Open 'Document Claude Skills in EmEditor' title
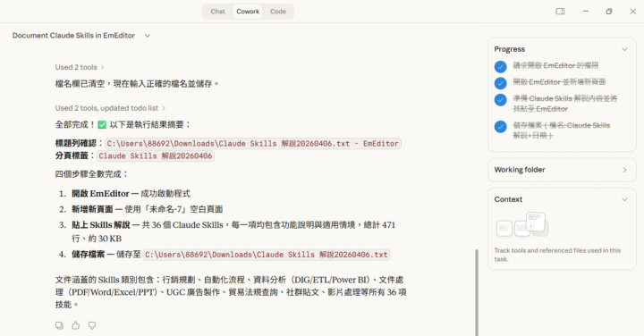 (x=73, y=36)
